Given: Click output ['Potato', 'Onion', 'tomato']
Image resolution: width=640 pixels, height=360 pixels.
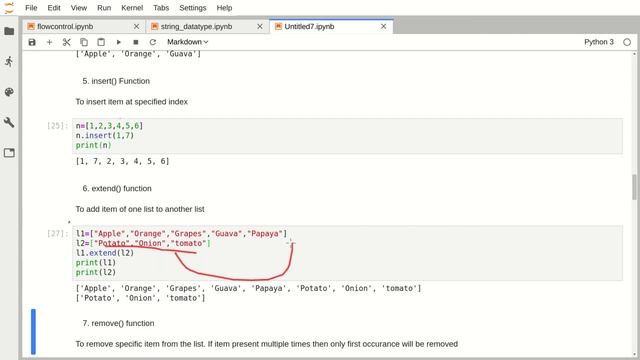Looking at the screenshot, I should pos(140,298).
